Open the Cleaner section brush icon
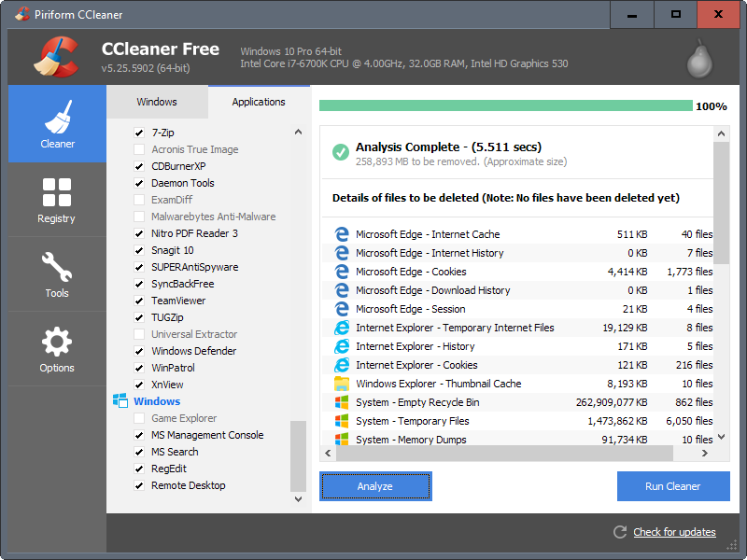Viewport: 747px width, 560px height. tap(58, 117)
